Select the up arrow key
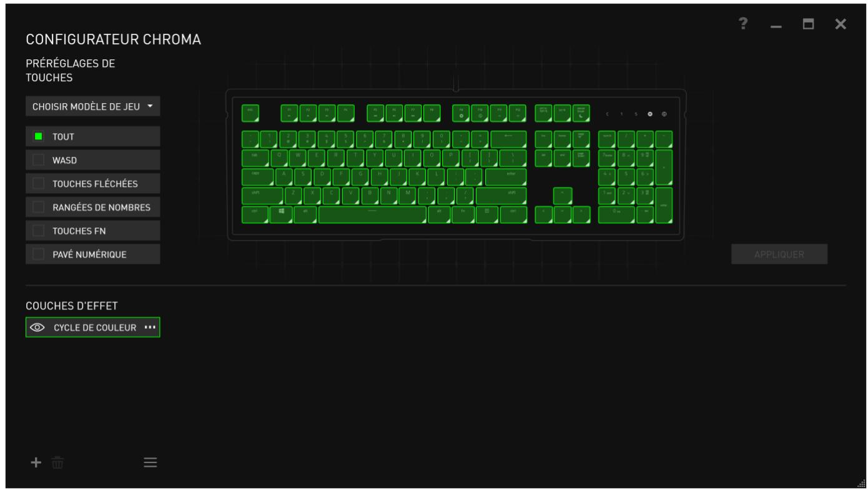The height and width of the screenshot is (490, 868). 563,196
